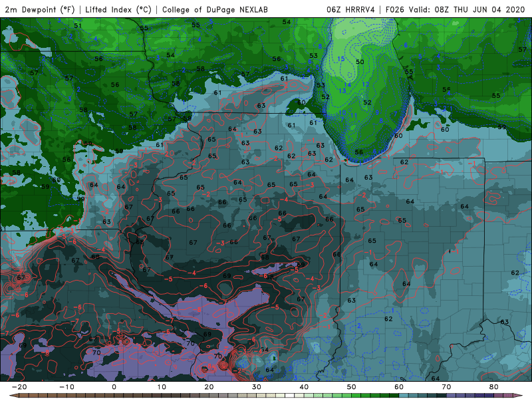Click the "2m Dewpoint (°F)" title text
Image resolution: width=532 pixels, height=399 pixels.
coord(40,9)
